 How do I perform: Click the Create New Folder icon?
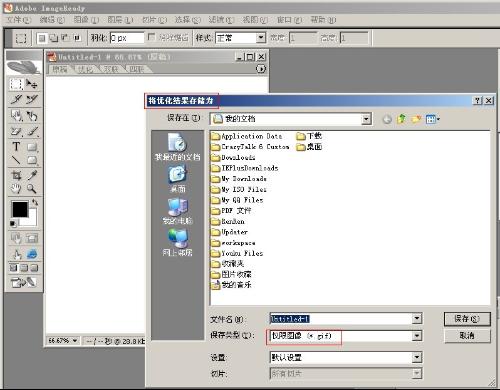(x=416, y=119)
